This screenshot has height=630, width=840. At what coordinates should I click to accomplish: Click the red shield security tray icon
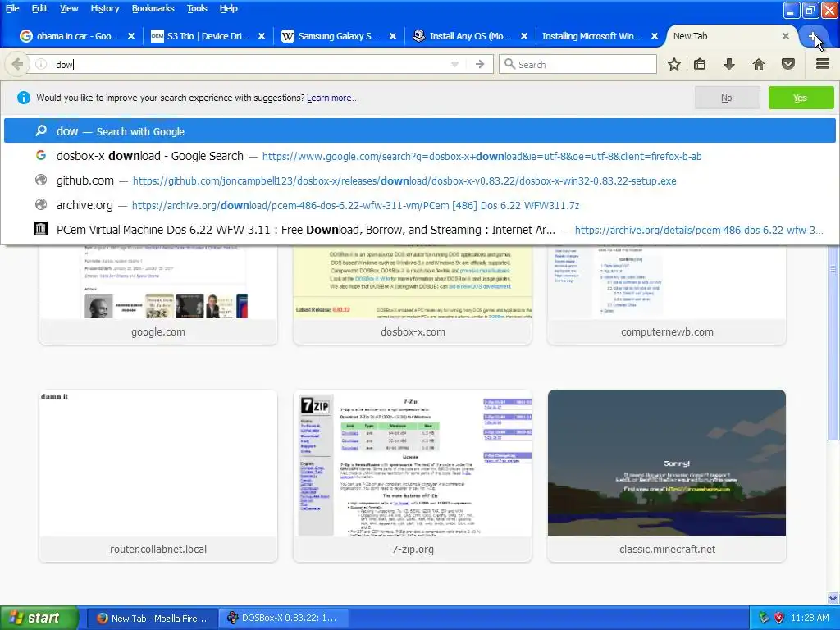click(778, 618)
